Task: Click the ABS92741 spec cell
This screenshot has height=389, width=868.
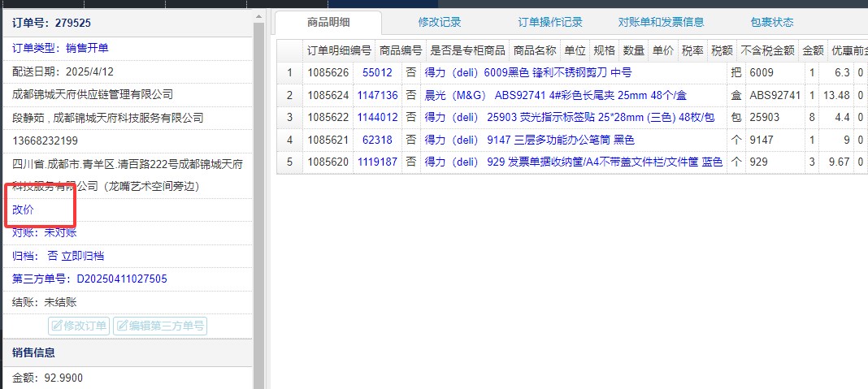Action: tap(775, 95)
